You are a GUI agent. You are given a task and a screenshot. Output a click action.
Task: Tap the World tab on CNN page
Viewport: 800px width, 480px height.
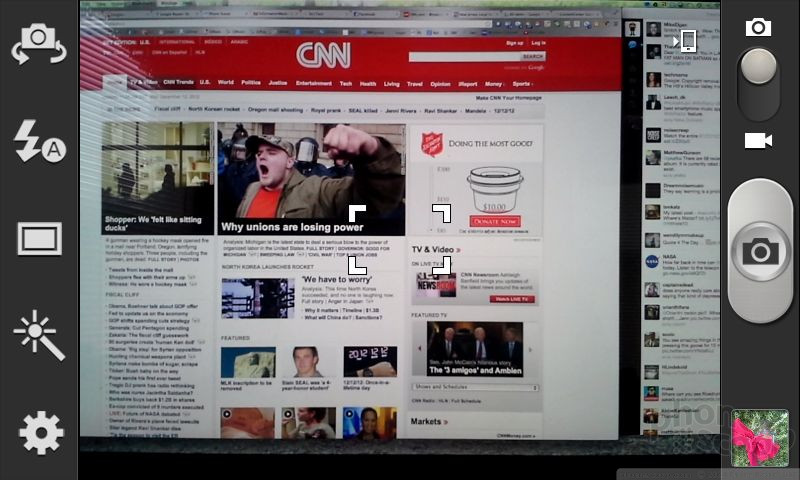226,82
